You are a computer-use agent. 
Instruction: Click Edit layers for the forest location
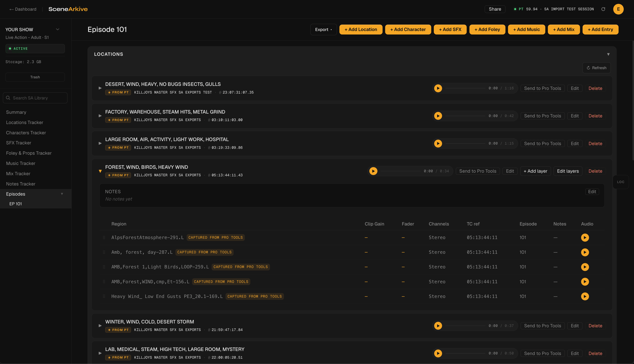[568, 171]
